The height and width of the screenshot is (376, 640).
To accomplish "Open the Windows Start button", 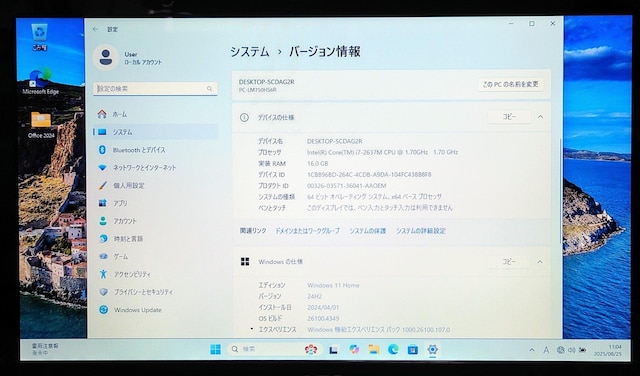I will click(x=216, y=349).
